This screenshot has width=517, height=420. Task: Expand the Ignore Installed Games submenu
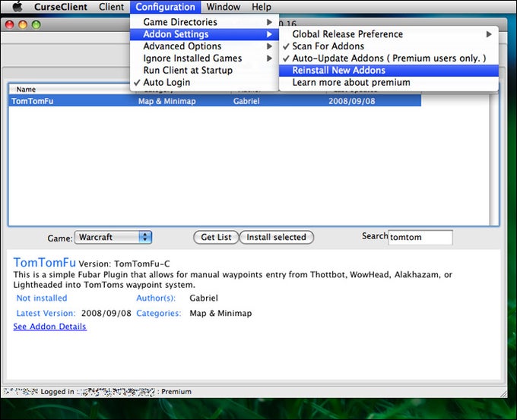[x=204, y=58]
